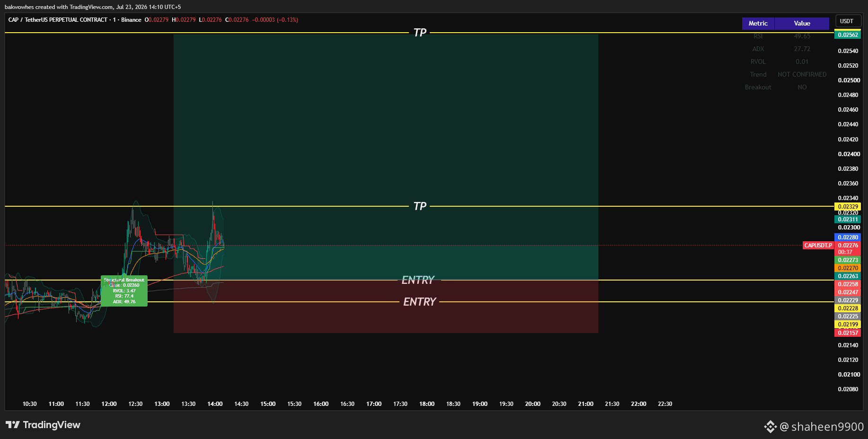The height and width of the screenshot is (439, 868).
Task: Click the 10:30 time axis label
Action: (x=29, y=404)
